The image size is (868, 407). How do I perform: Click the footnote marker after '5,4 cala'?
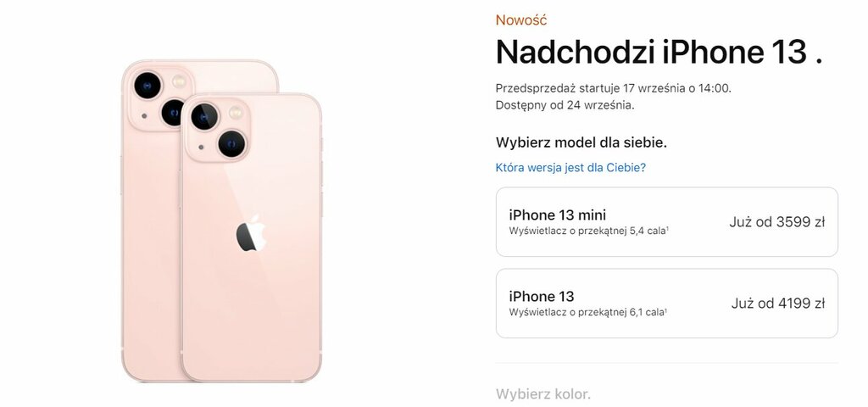(667, 229)
